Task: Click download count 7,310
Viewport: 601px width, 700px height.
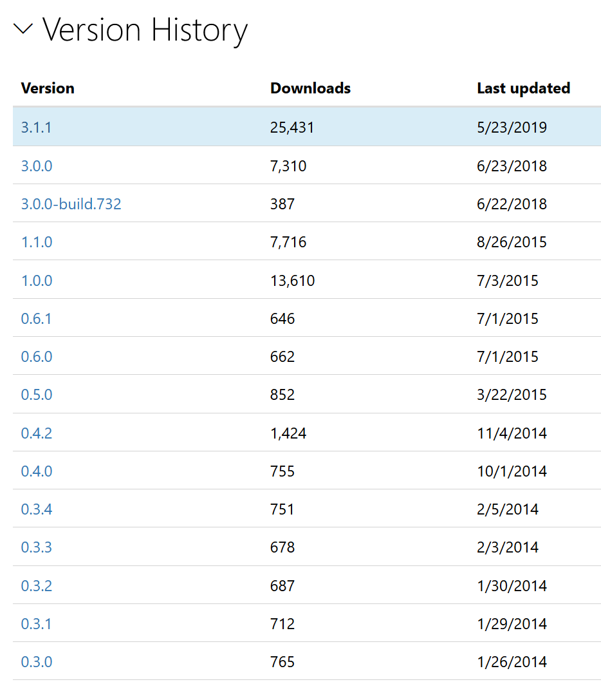Action: tap(288, 166)
